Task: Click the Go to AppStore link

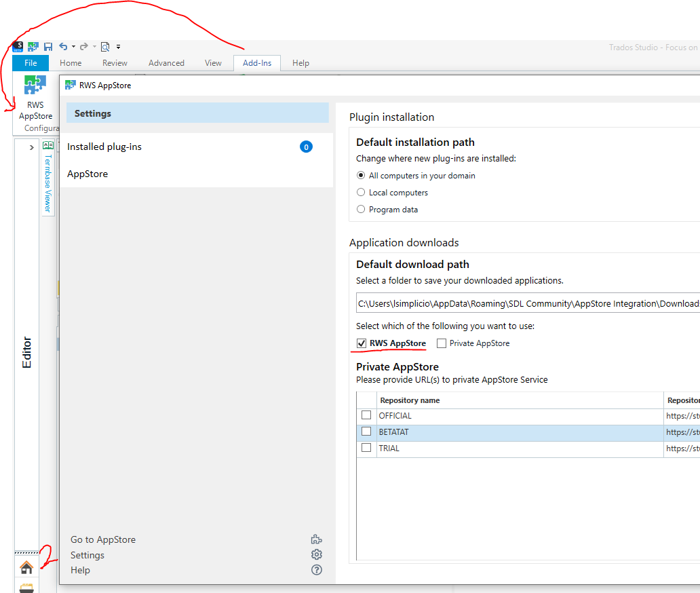Action: pos(102,539)
